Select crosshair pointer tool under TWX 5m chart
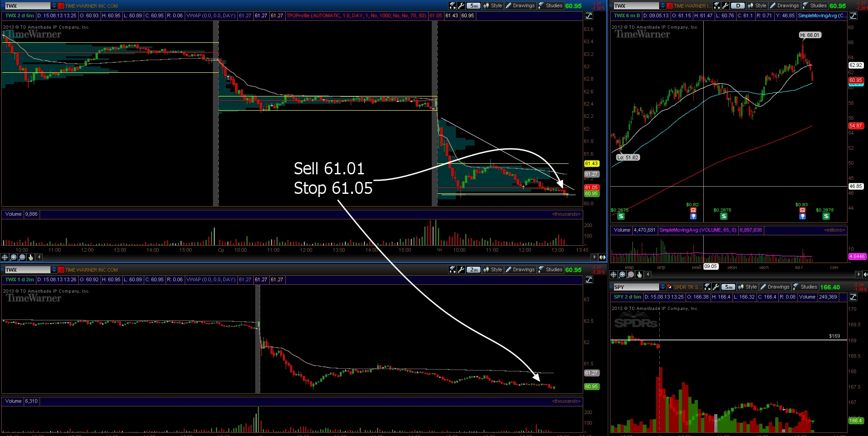 5,257
